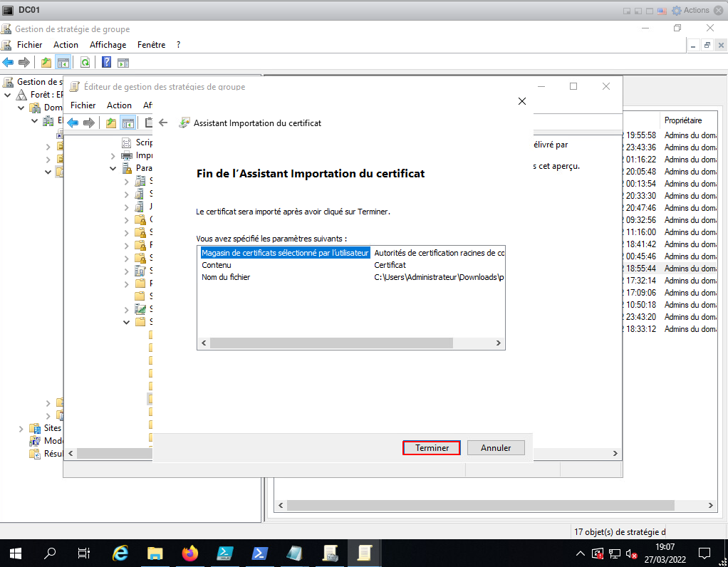Open Firefox from the taskbar
728x567 pixels.
coord(190,553)
